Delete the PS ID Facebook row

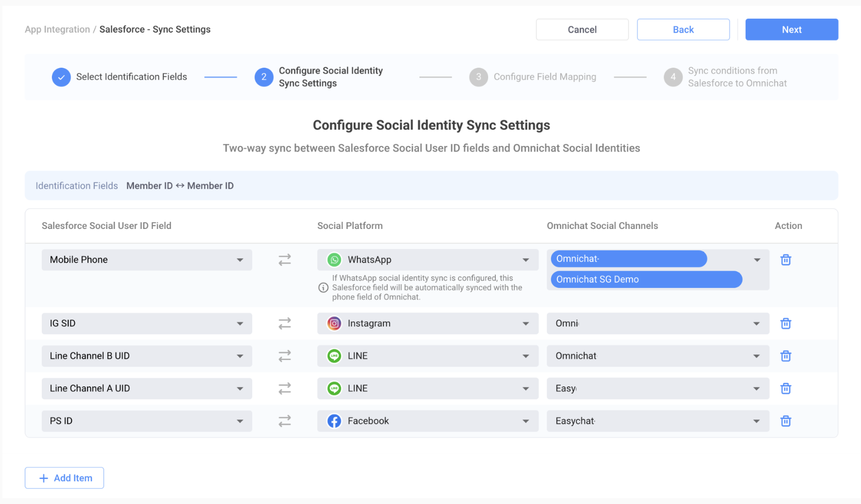786,421
